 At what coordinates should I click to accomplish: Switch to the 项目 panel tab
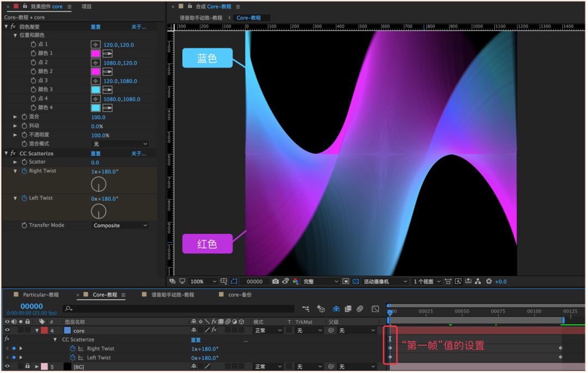[x=87, y=7]
